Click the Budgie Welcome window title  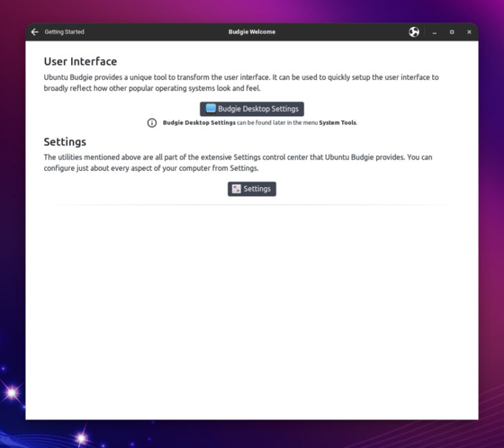[x=252, y=32]
